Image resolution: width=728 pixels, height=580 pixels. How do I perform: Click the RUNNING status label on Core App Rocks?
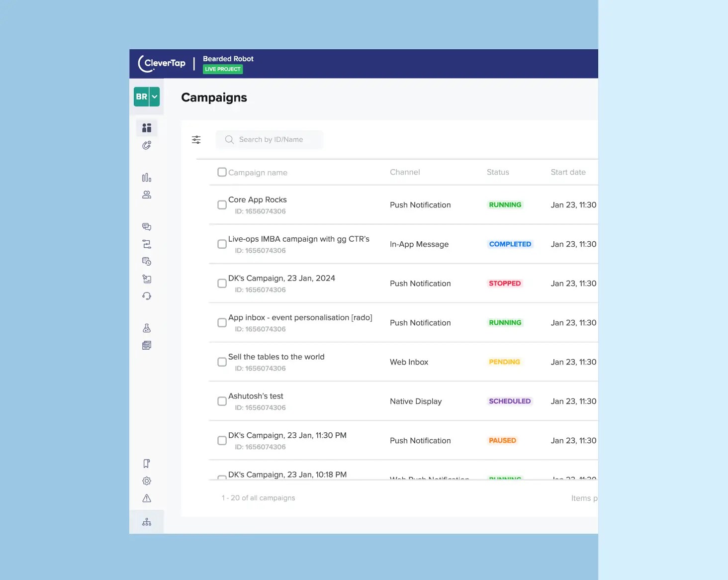pyautogui.click(x=505, y=204)
